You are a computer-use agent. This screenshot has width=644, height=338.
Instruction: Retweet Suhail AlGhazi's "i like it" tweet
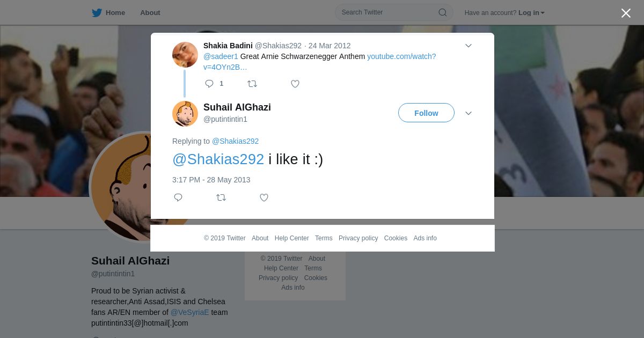[x=221, y=197]
